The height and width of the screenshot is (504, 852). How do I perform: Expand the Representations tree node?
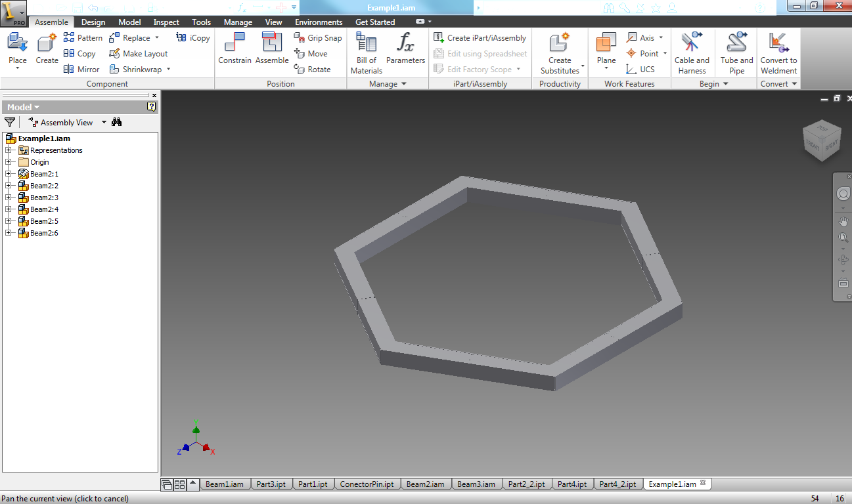8,150
